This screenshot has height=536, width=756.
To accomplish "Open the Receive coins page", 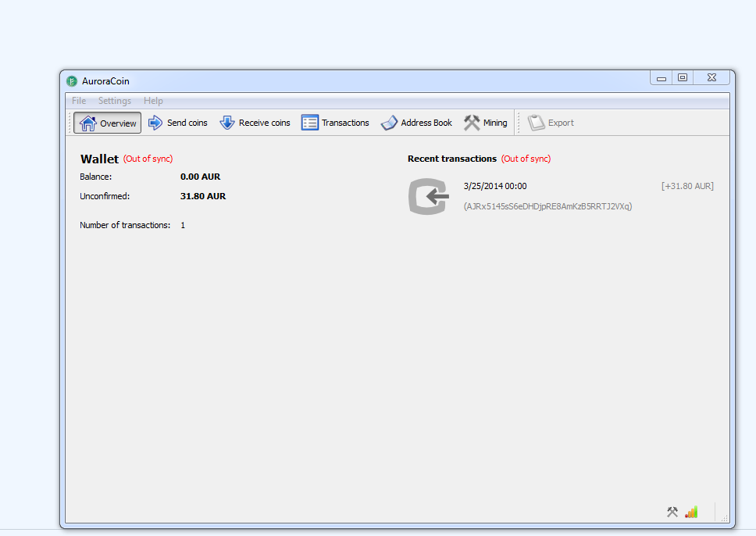I will point(255,123).
